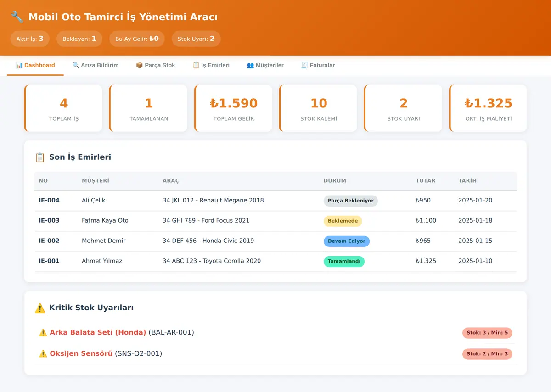Screen dimensions: 551x392
Task: Click the Devam Ediyor status badge
Action: point(347,241)
